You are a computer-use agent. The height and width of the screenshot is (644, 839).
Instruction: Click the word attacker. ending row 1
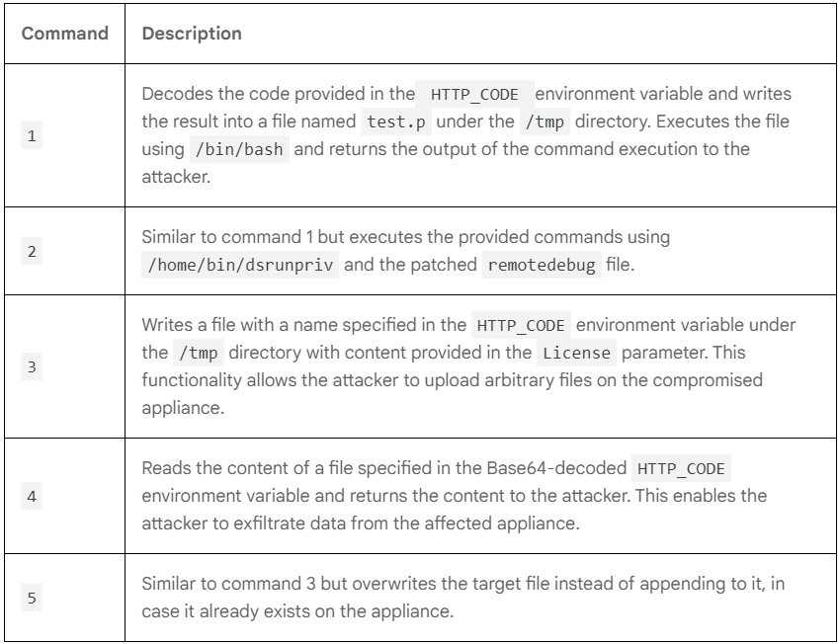click(x=176, y=177)
